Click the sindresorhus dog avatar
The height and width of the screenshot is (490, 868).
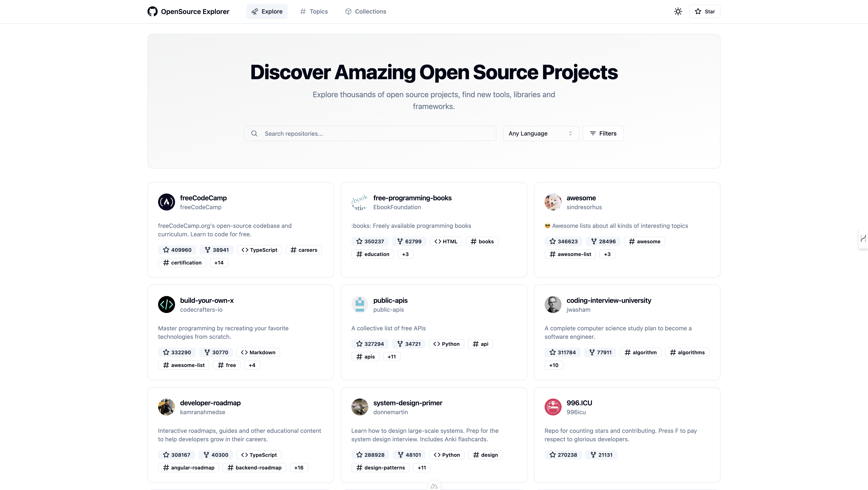(x=553, y=202)
